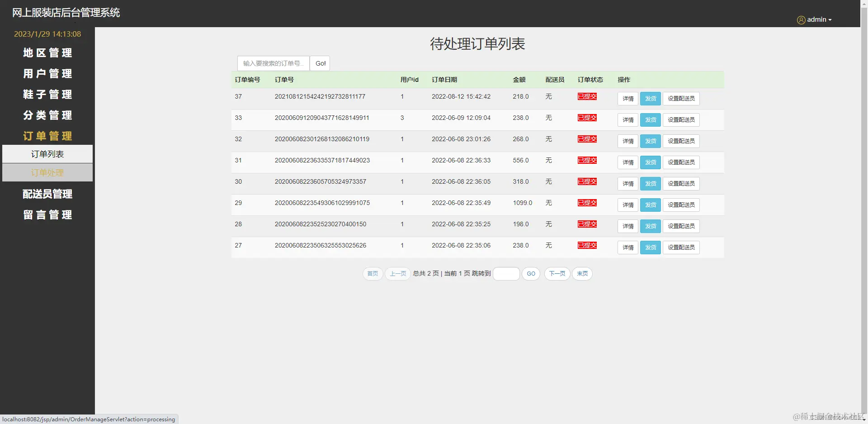This screenshot has width=868, height=424.
Task: Click the 已提交 status of order 37
Action: 587,96
